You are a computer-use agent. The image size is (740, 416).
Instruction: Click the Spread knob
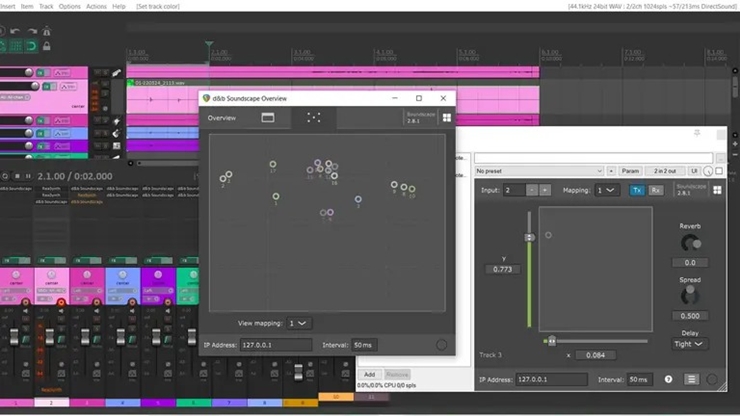690,296
